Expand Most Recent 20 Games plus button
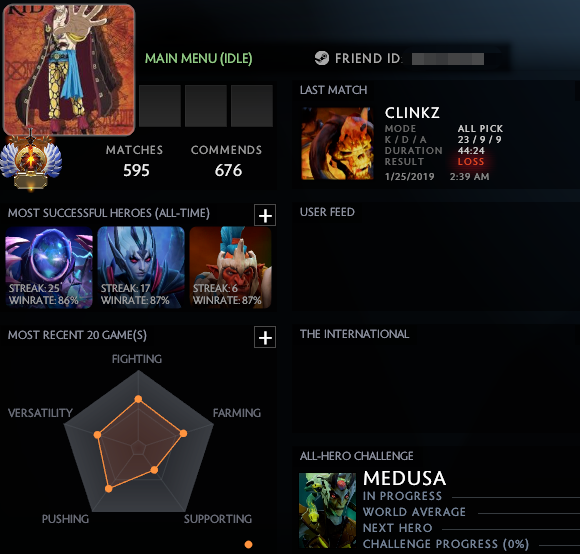This screenshot has height=554, width=580. pos(265,337)
